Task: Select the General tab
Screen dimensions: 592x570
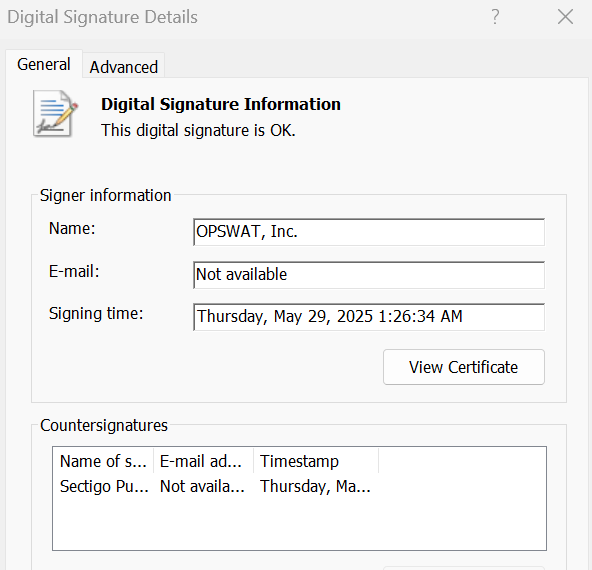Action: 44,64
